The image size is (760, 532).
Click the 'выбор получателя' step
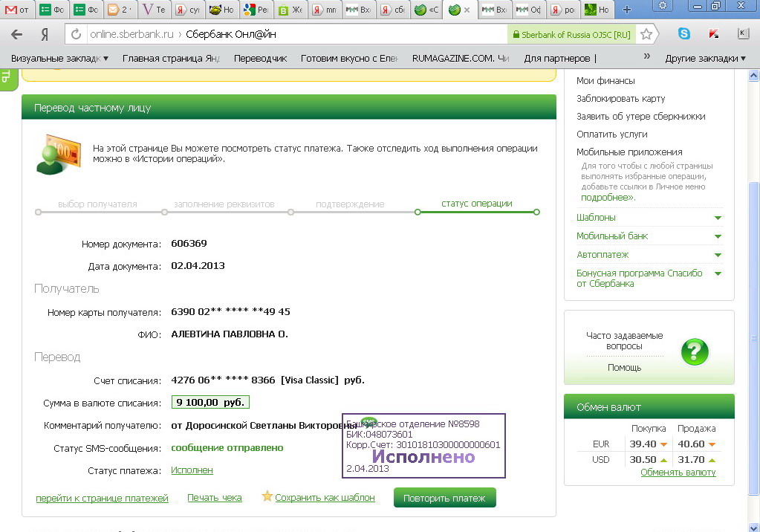click(97, 204)
